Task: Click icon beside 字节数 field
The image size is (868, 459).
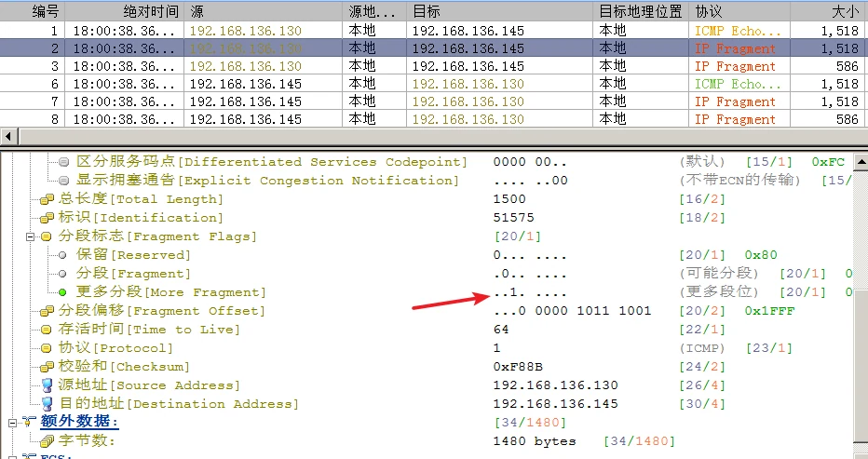Action: click(x=47, y=441)
